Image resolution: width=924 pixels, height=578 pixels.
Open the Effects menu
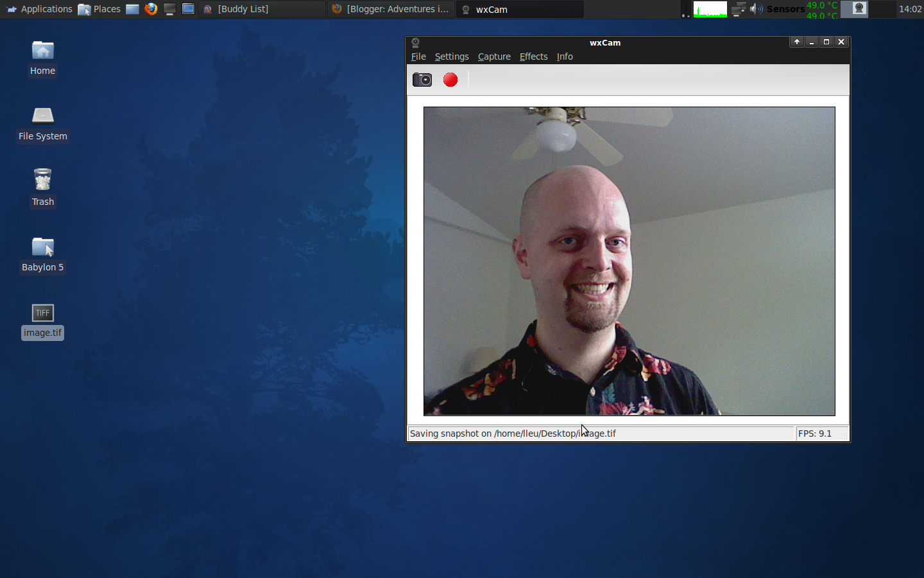click(533, 57)
